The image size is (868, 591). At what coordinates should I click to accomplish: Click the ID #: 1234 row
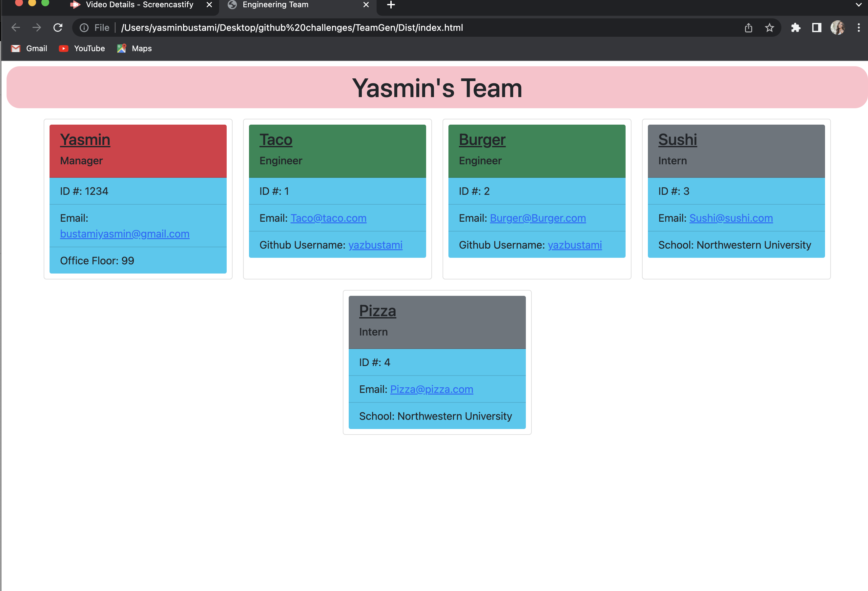click(138, 191)
